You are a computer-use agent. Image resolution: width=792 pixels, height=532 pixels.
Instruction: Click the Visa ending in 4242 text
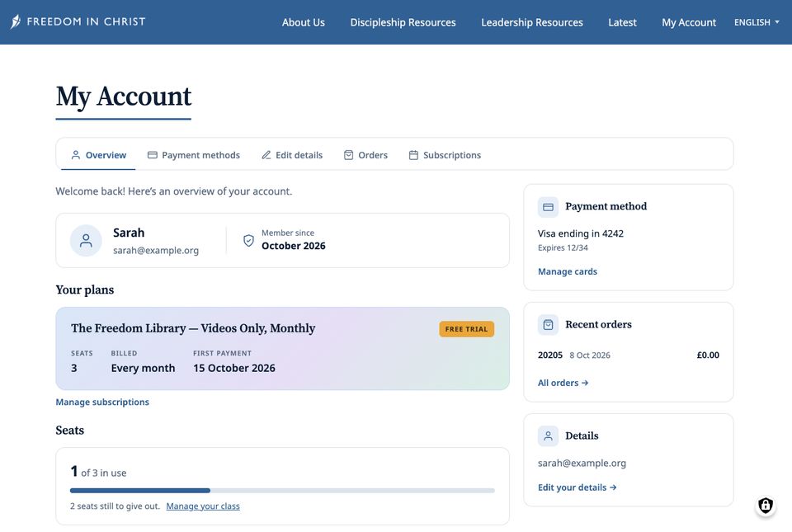coord(580,233)
